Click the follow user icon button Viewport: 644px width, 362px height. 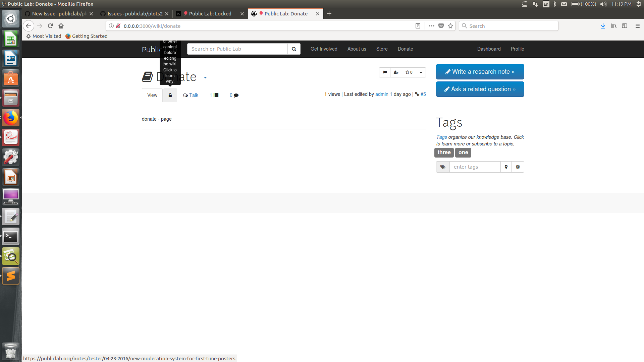[396, 72]
